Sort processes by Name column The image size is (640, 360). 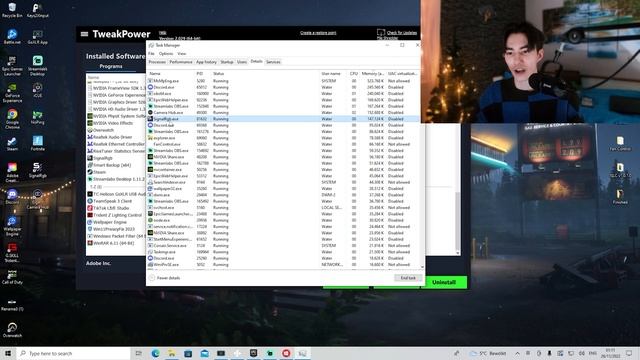(x=171, y=73)
